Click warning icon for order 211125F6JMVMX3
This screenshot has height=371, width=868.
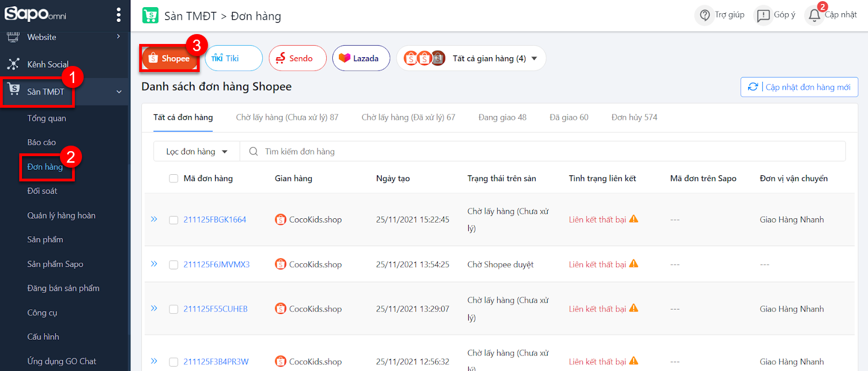point(634,264)
